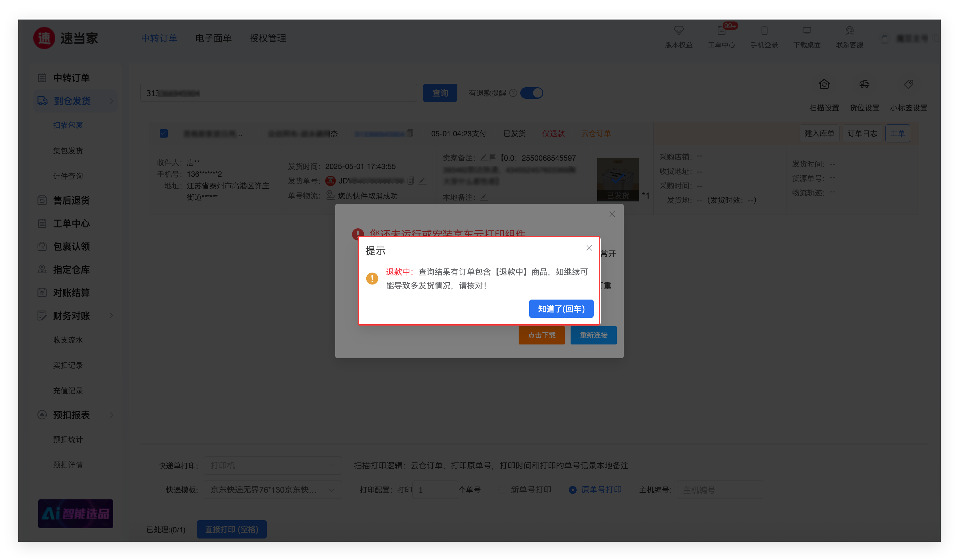Open the 快递模板 template dropdown
Screen dimensions: 959x560
[273, 490]
